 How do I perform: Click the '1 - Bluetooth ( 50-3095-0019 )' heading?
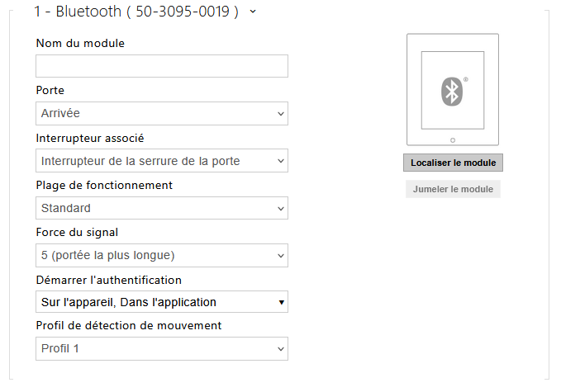pos(136,12)
